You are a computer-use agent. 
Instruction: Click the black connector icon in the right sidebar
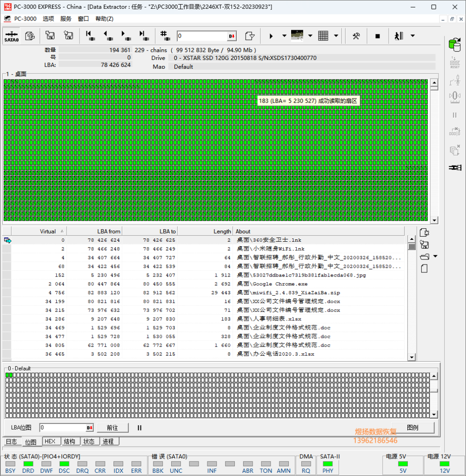point(455,167)
